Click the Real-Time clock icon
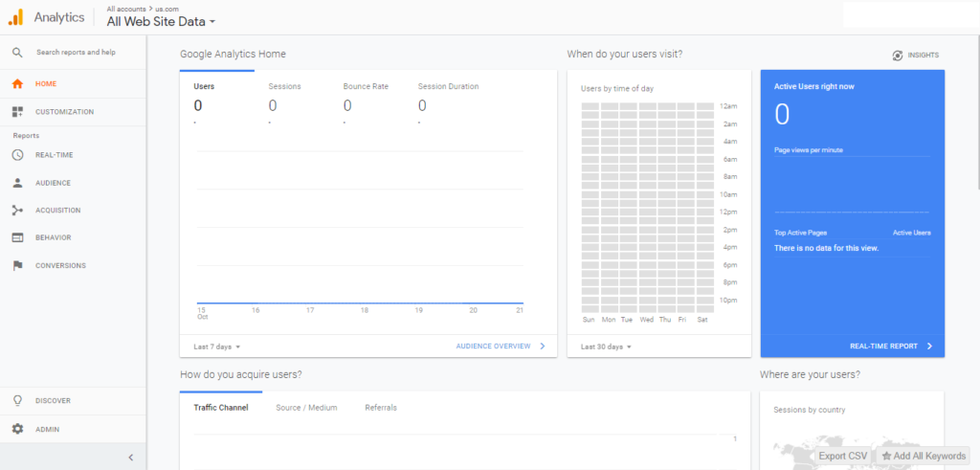This screenshot has width=980, height=470. tap(17, 155)
